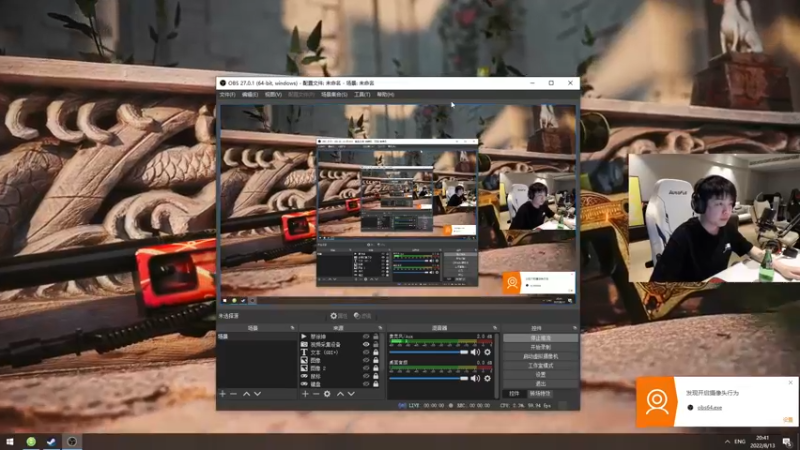
Task: Open green circular app in taskbar
Action: (31, 442)
